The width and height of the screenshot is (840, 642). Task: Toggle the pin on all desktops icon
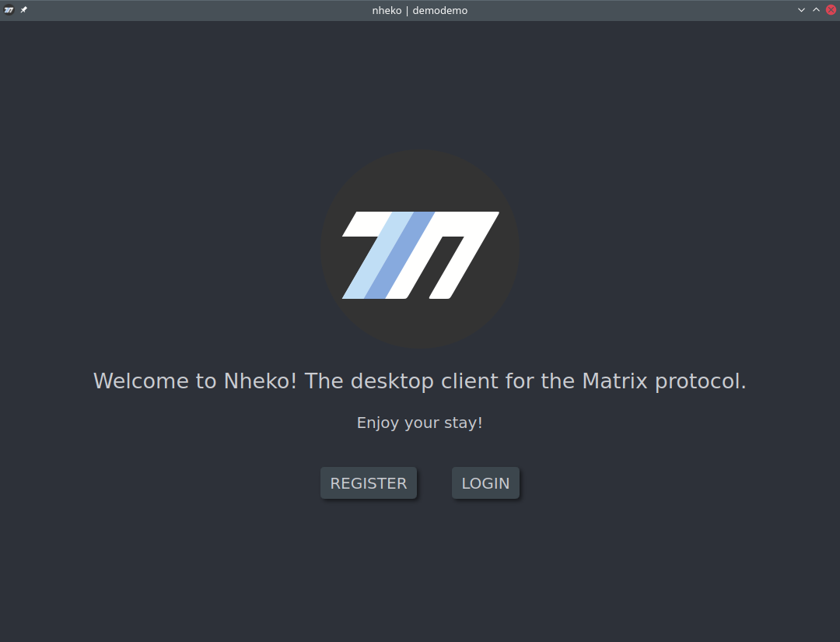24,10
